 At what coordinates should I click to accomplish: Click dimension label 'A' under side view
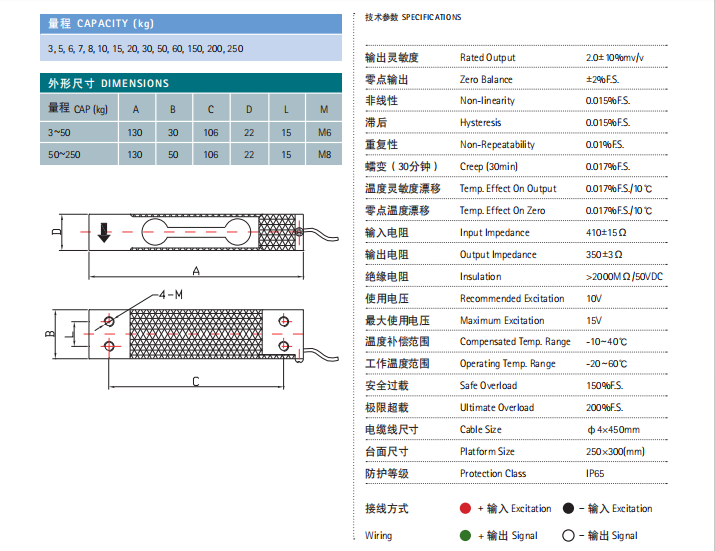point(196,271)
